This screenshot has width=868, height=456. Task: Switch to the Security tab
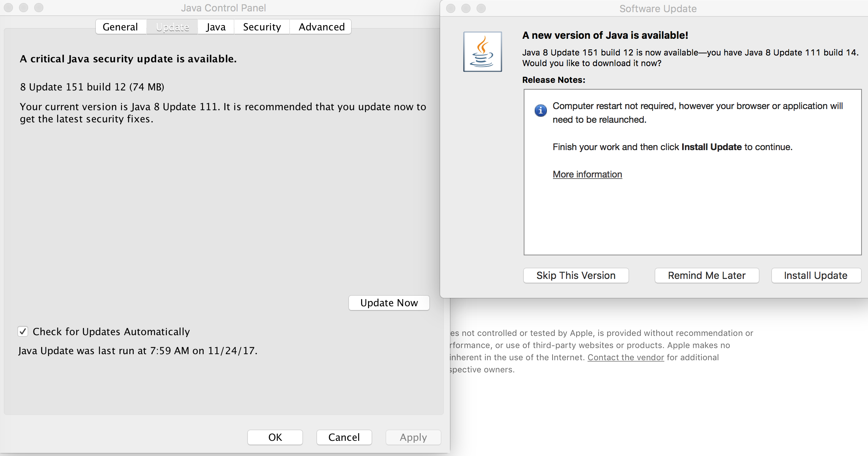[x=262, y=27]
